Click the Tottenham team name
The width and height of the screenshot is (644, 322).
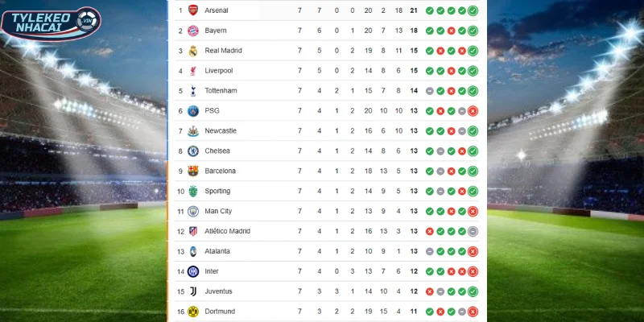tap(221, 91)
